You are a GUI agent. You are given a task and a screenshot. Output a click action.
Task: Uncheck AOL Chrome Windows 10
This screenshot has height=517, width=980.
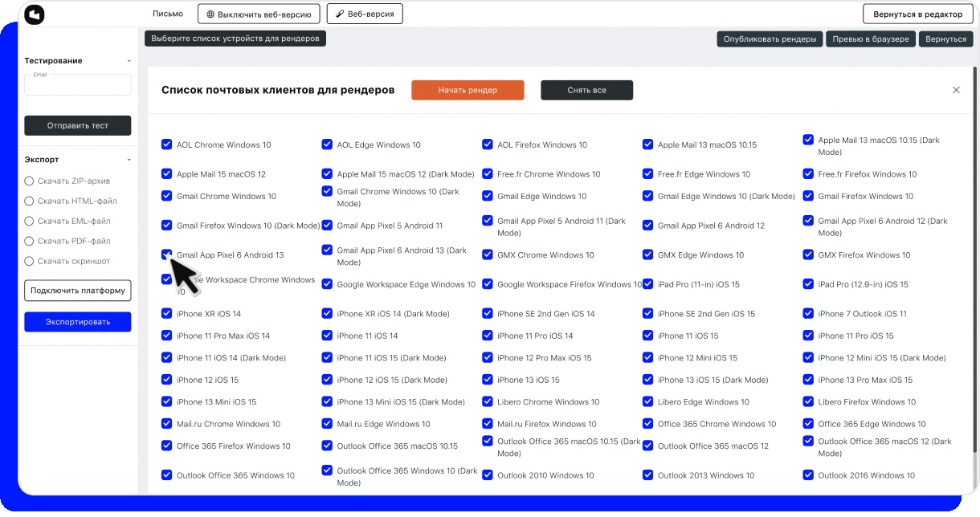(166, 145)
